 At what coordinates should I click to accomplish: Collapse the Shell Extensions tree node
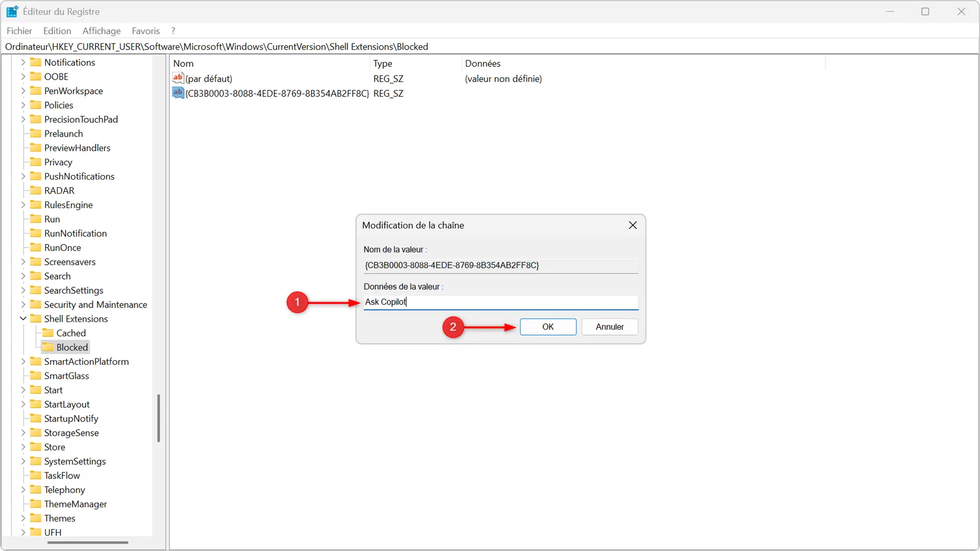click(x=23, y=318)
